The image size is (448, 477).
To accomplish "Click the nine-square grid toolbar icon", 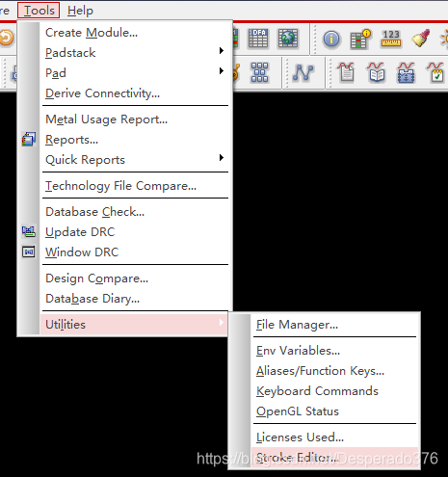I will tap(259, 72).
